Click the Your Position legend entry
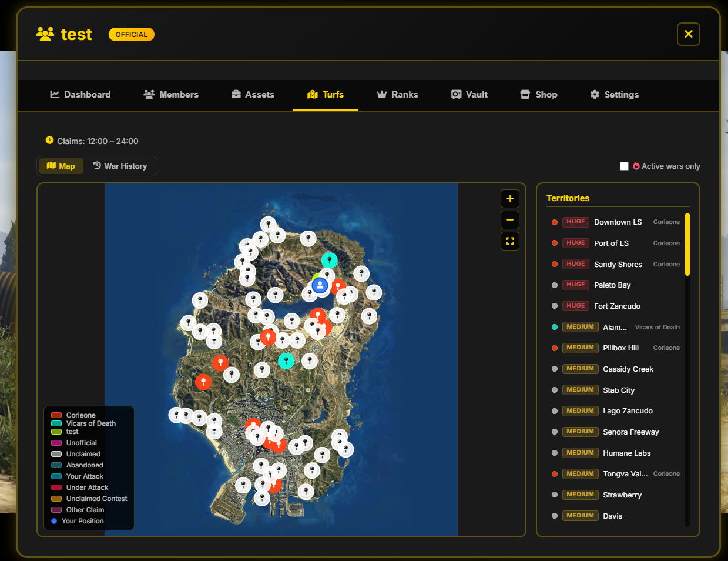Viewport: 728px width, 561px height. point(78,521)
